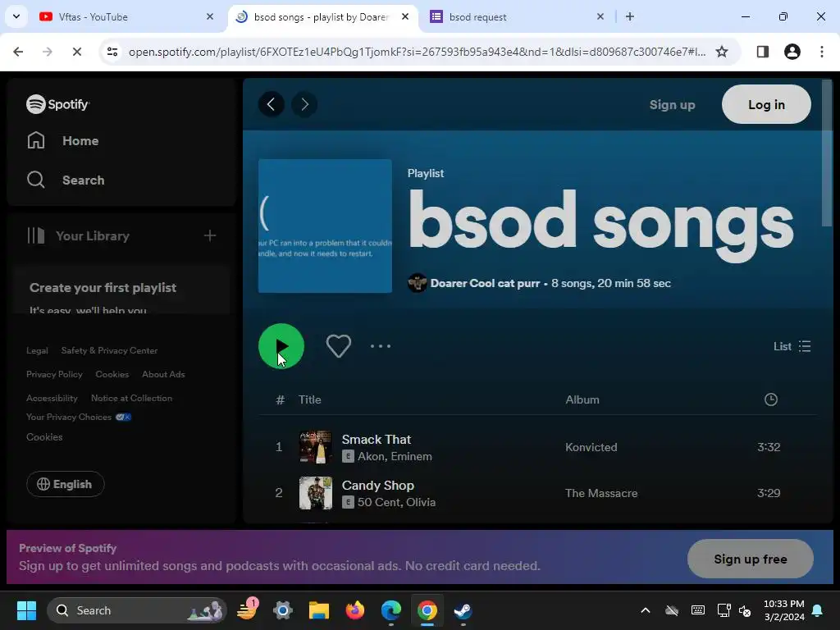Click the Spotify logo
Viewport: 840px width, 630px height.
58,104
